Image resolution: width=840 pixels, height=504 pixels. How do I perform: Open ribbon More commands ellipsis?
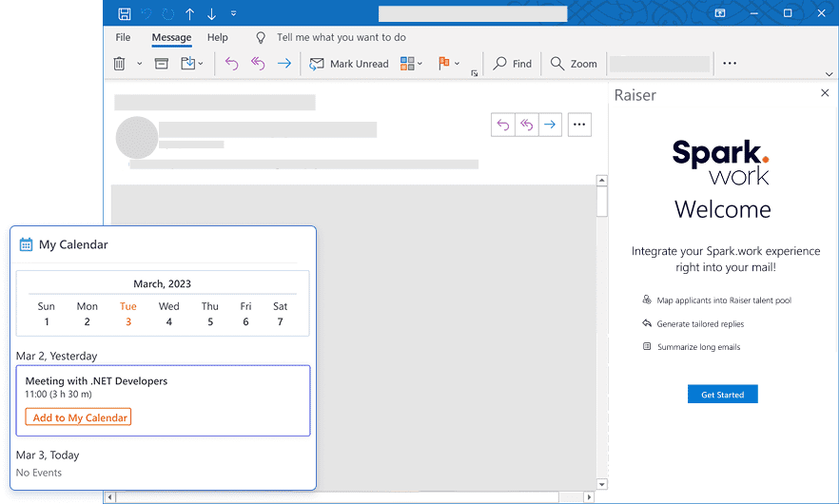730,63
